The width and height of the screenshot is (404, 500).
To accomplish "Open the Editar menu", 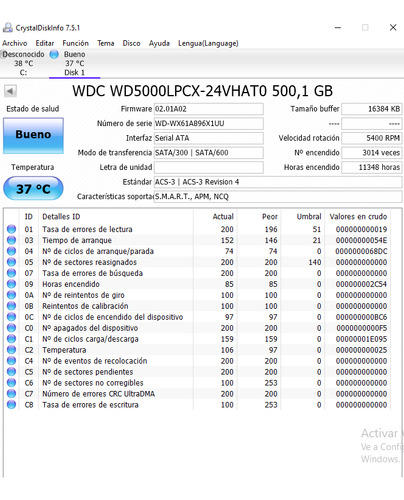I will (x=45, y=43).
